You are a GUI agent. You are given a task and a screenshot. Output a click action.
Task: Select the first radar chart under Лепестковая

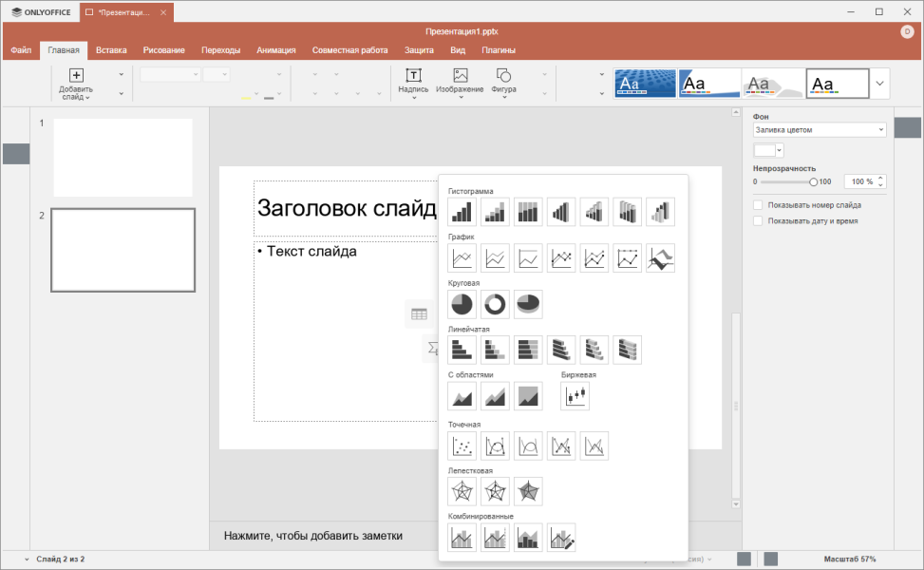click(462, 491)
